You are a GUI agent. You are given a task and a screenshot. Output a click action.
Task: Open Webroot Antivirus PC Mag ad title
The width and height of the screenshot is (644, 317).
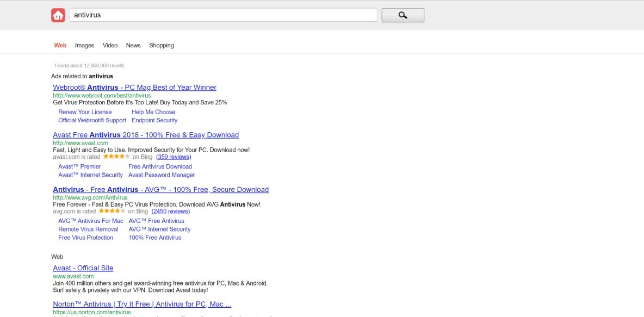[x=135, y=88]
